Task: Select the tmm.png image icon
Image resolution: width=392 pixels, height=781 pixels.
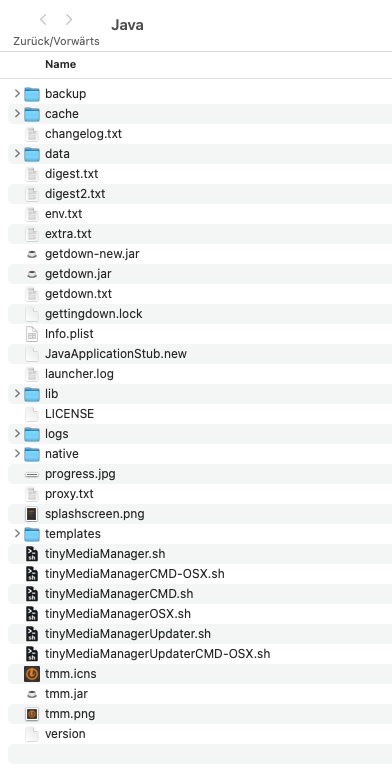Action: pyautogui.click(x=32, y=714)
